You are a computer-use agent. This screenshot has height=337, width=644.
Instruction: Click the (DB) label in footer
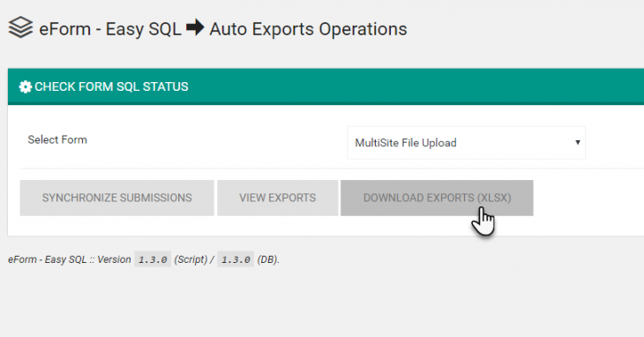(268, 259)
